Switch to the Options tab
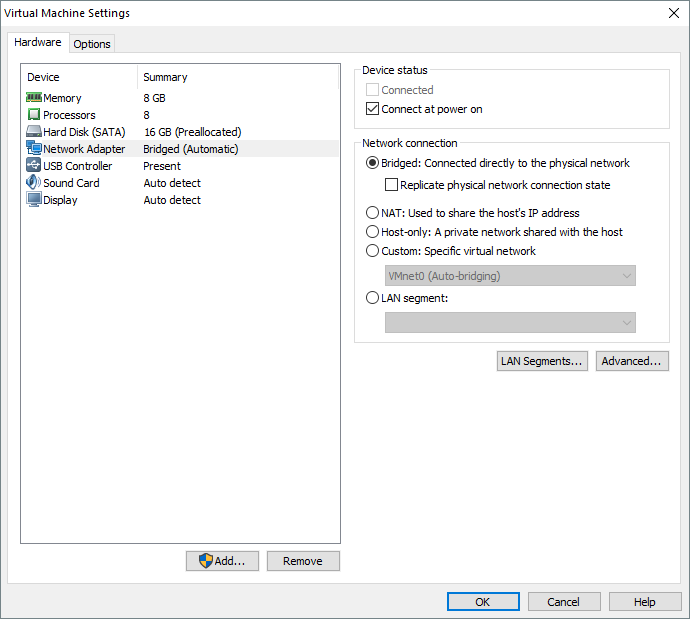The image size is (690, 619). point(92,44)
